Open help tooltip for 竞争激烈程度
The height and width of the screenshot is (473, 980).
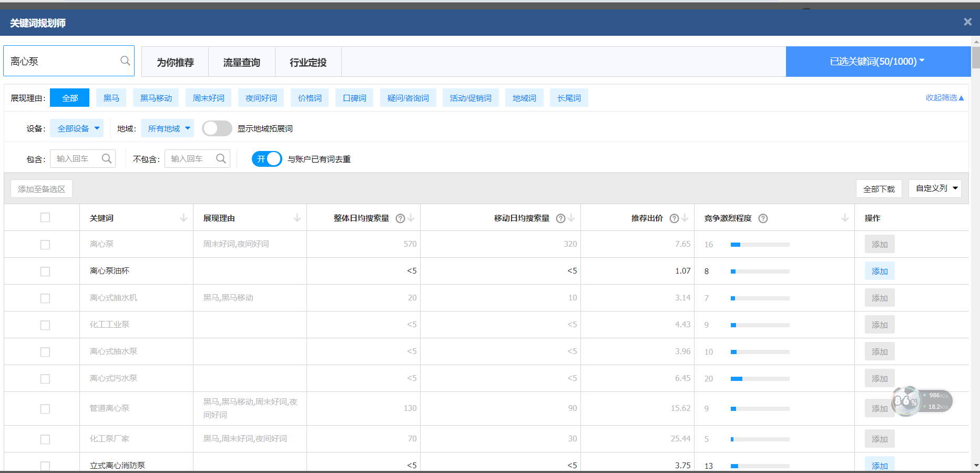click(763, 218)
